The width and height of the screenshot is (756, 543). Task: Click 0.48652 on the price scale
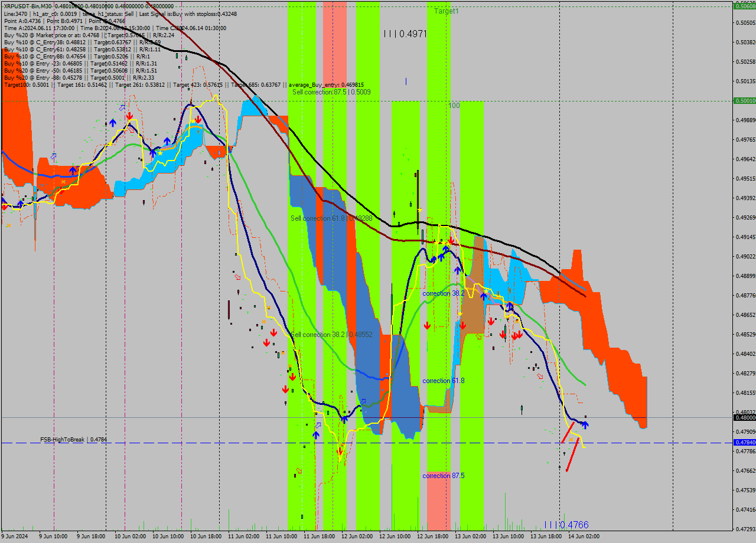[x=745, y=315]
